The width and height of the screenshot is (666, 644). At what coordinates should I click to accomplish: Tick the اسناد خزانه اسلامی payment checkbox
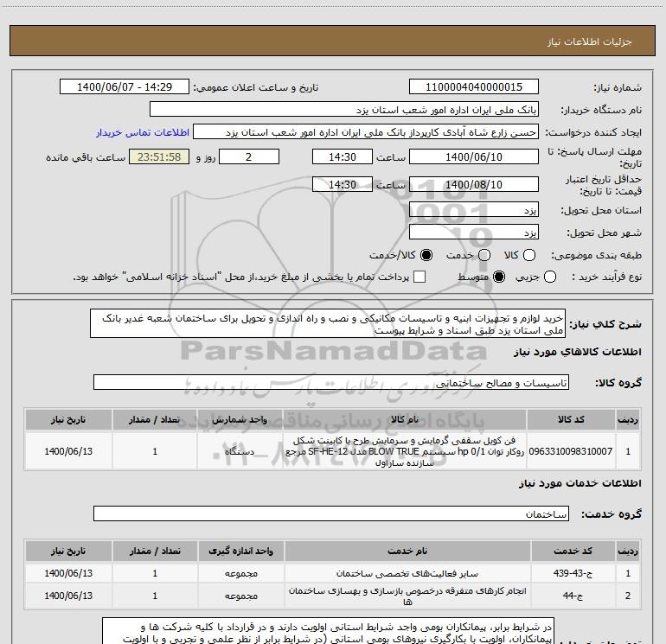tap(419, 277)
